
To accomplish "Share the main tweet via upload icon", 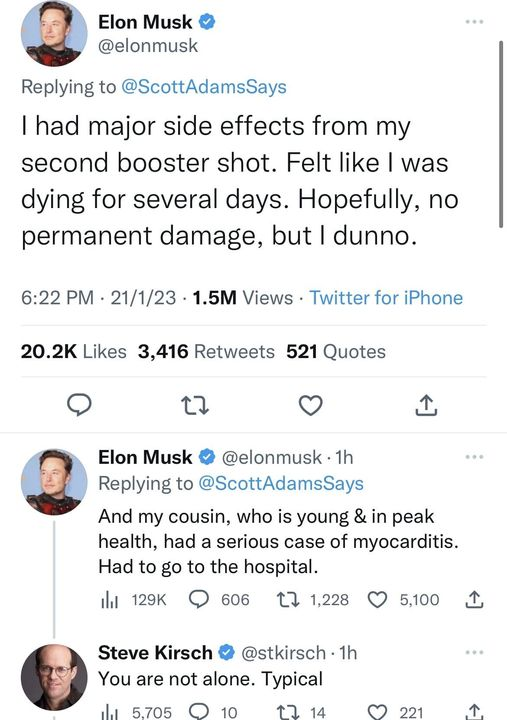I will coord(426,405).
